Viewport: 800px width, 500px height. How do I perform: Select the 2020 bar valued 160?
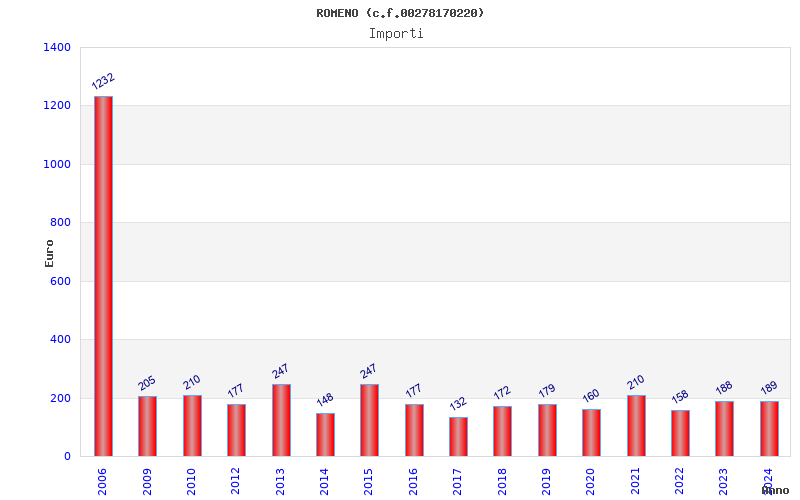point(591,433)
